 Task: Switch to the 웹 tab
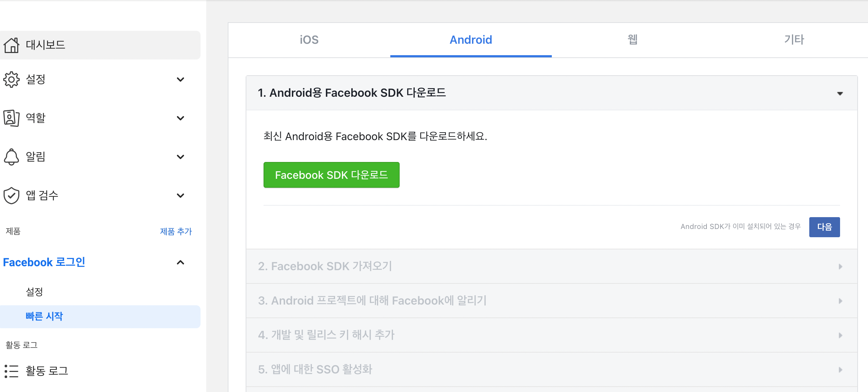tap(632, 40)
